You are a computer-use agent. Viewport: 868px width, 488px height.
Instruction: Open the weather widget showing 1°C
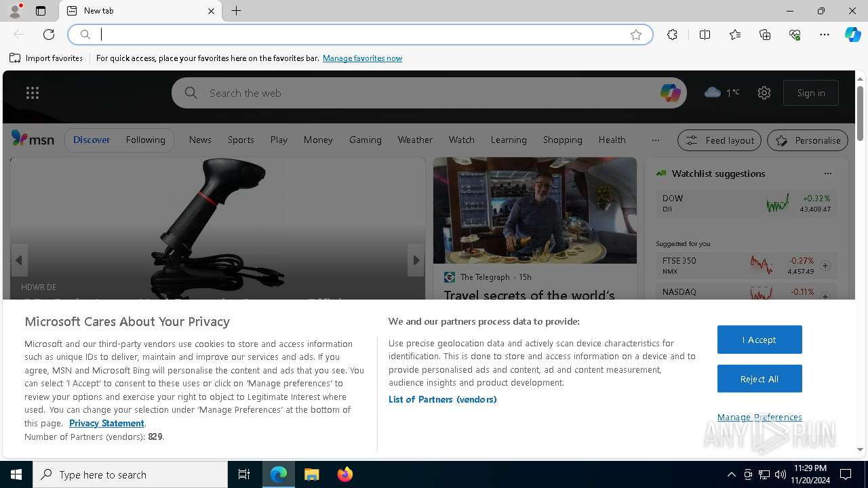coord(722,93)
